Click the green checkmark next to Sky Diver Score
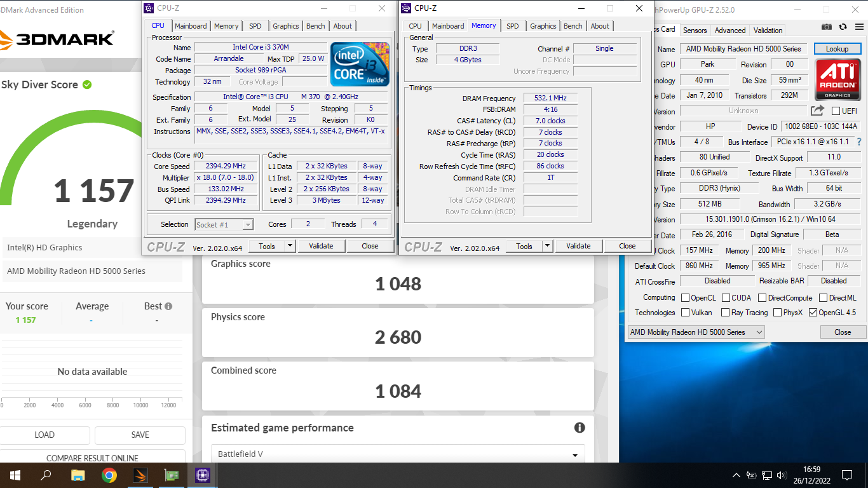868x488 pixels. point(87,85)
